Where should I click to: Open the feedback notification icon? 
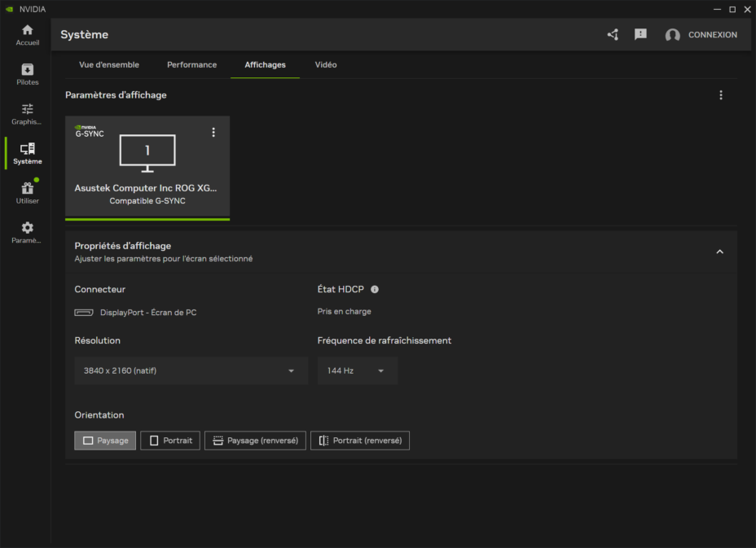(x=640, y=35)
